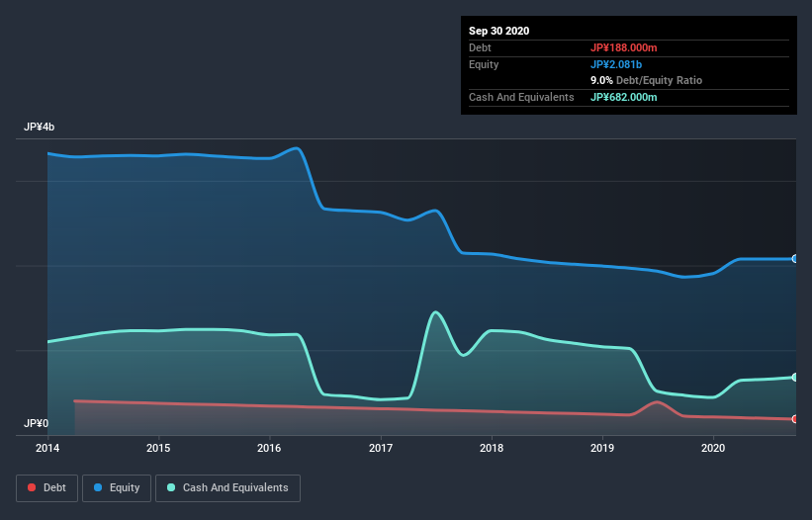Click the JP¥188.000m debt value
Viewport: 812px width, 520px height.
point(623,47)
